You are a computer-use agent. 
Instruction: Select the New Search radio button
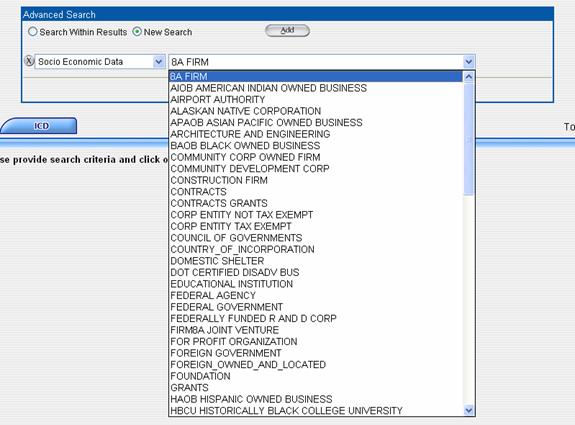pyautogui.click(x=137, y=32)
